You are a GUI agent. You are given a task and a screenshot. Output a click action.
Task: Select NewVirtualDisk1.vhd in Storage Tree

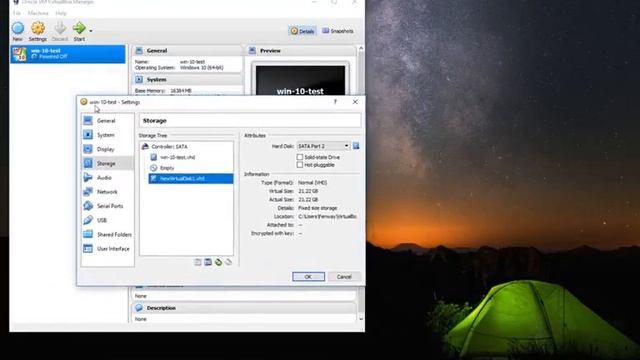(191, 178)
